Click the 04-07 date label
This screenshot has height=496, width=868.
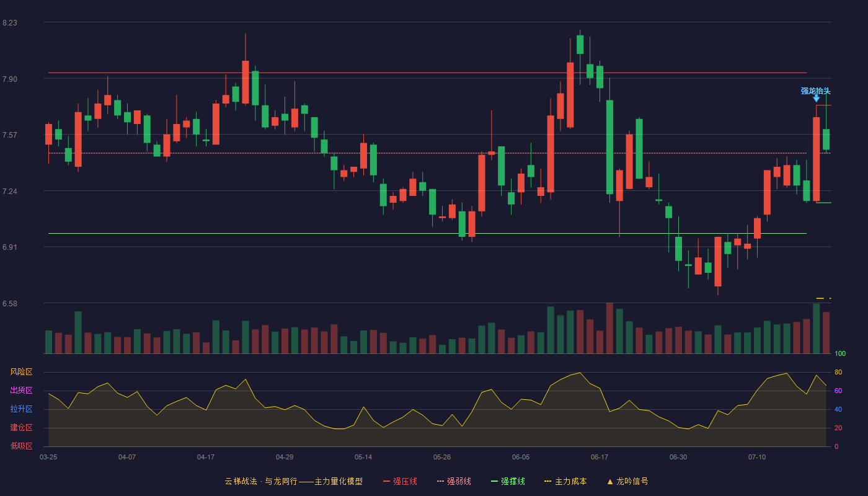127,457
